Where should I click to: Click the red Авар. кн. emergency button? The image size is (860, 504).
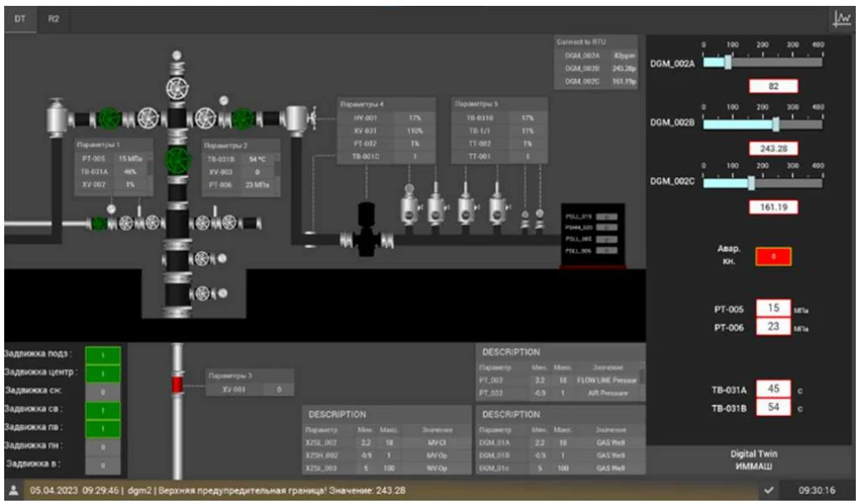coord(774,256)
